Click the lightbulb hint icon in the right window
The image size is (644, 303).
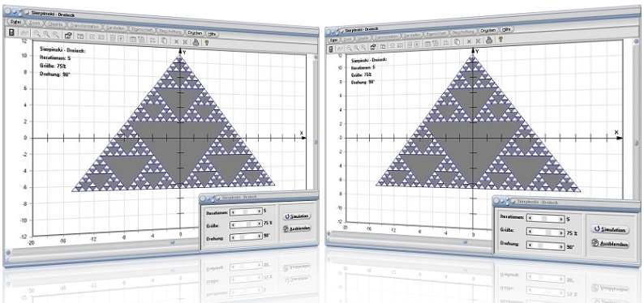click(500, 40)
